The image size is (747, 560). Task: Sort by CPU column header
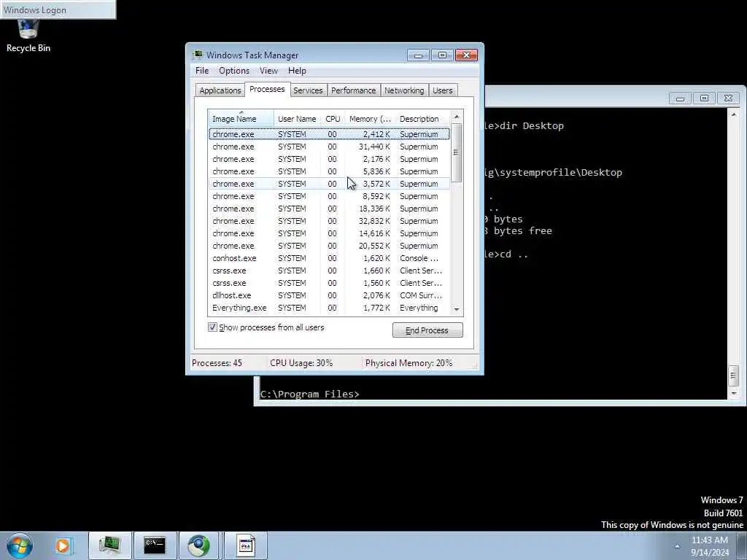(x=333, y=119)
